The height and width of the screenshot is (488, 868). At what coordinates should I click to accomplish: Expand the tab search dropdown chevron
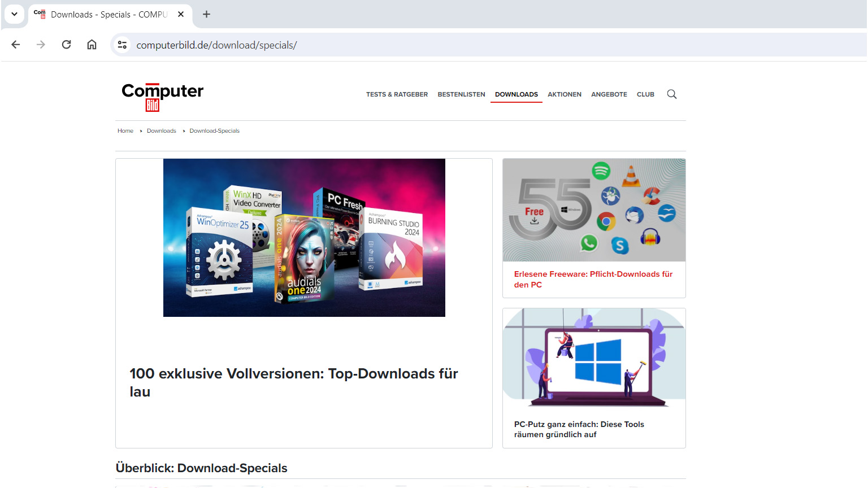14,14
